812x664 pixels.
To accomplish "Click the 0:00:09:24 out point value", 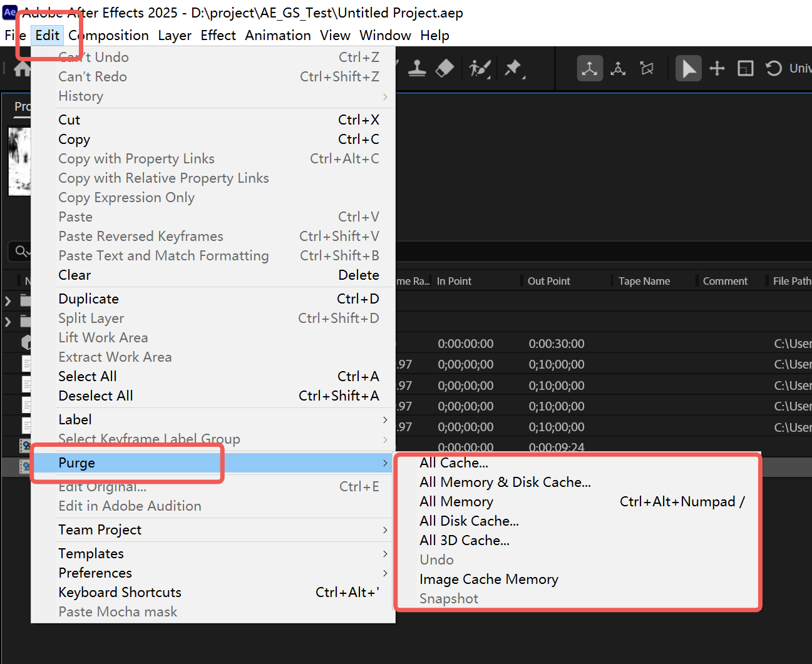I will (x=557, y=447).
